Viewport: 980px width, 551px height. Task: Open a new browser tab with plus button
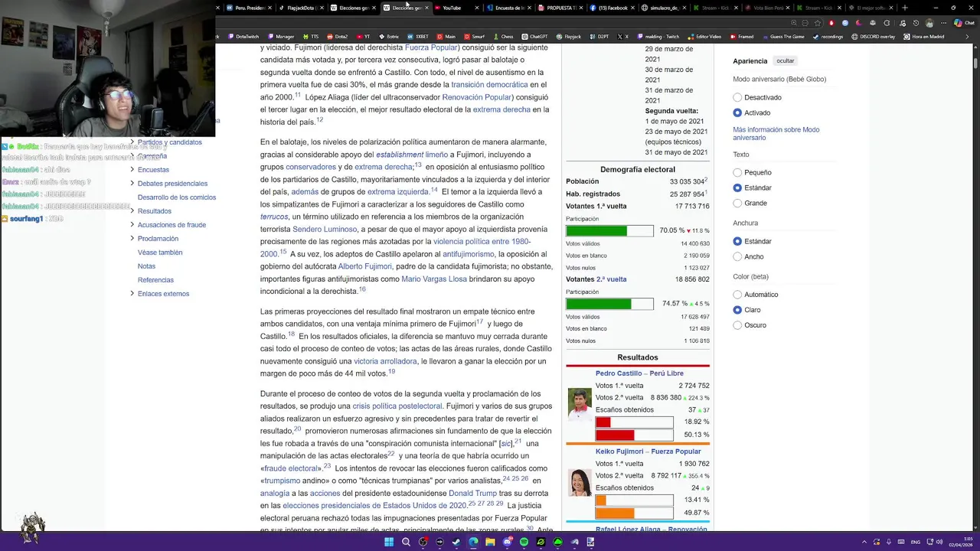tap(905, 8)
